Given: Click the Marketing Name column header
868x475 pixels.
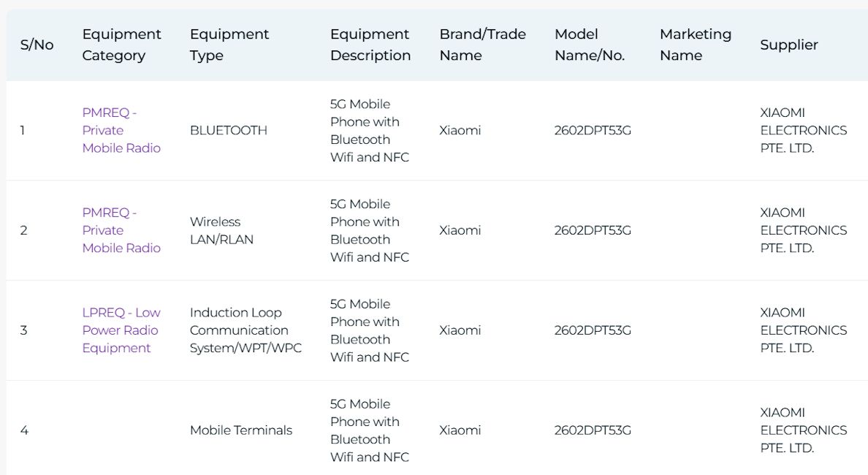Looking at the screenshot, I should point(696,45).
